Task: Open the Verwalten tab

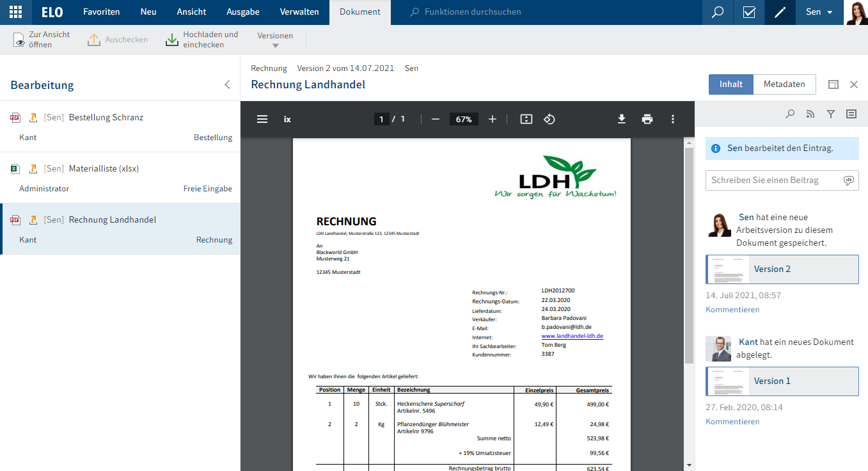Action: coord(299,12)
